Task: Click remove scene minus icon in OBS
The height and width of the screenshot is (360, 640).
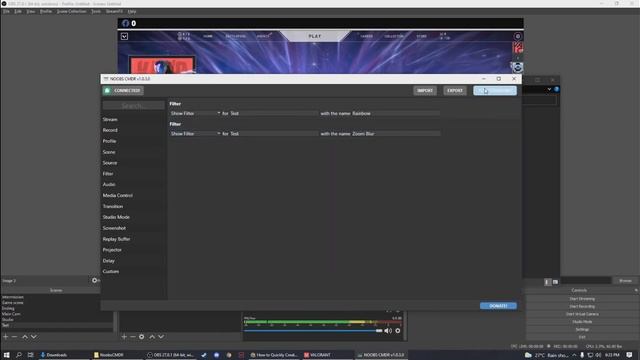Action: coord(14,337)
